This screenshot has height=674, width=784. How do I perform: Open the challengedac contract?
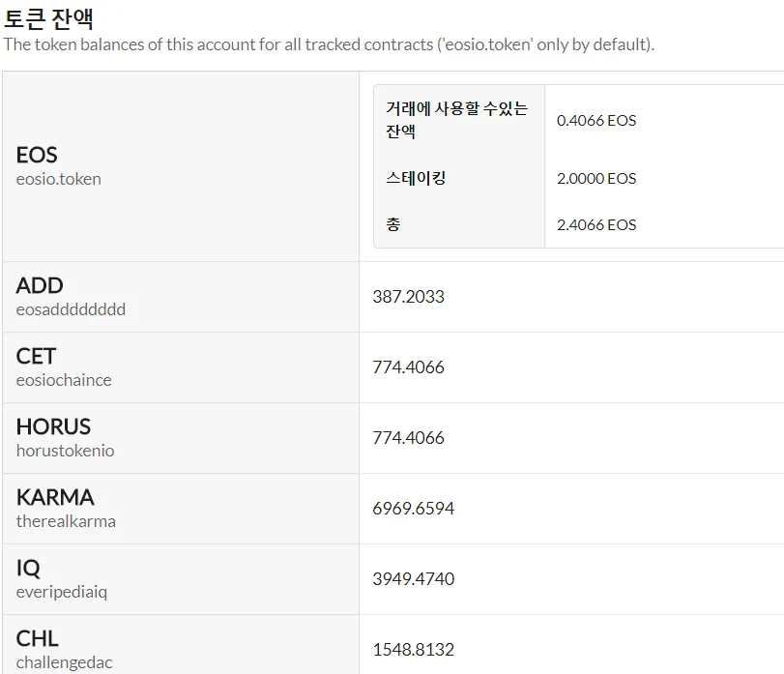click(64, 662)
